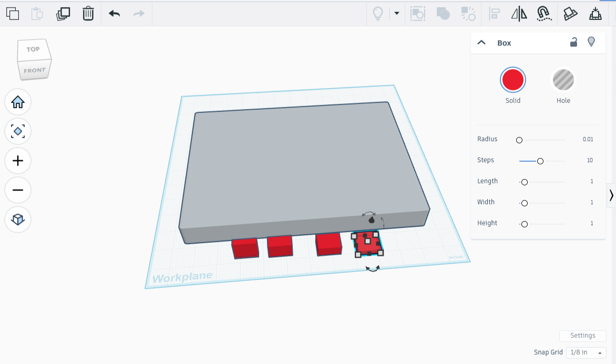Click the FRONT face of view cube
This screenshot has height=364, width=616.
pyautogui.click(x=35, y=71)
